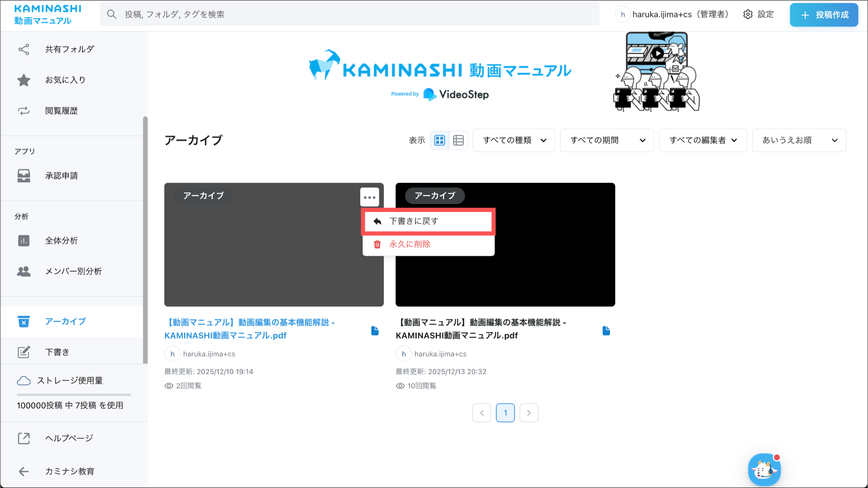Click the three-dot menu on first archived card

click(370, 197)
